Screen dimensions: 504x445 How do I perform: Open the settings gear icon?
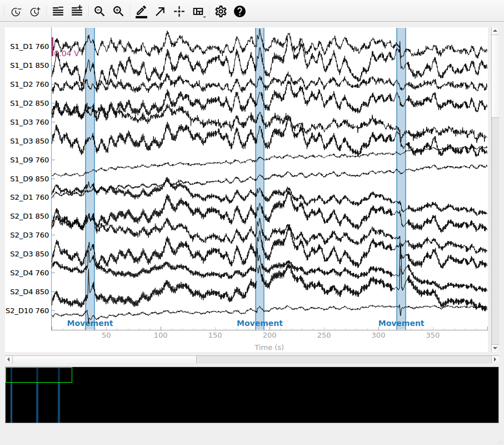221,11
